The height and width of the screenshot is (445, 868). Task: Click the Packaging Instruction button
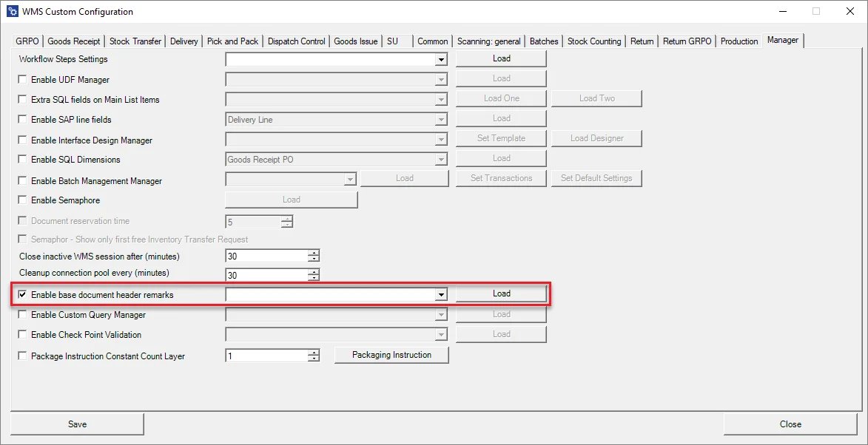click(391, 355)
